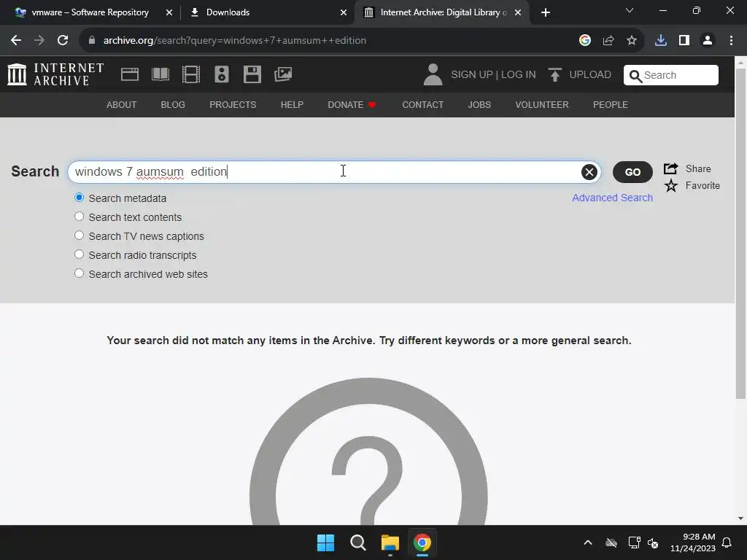Viewport: 747px width, 560px height.
Task: Select Search TV news captions option
Action: coord(79,236)
